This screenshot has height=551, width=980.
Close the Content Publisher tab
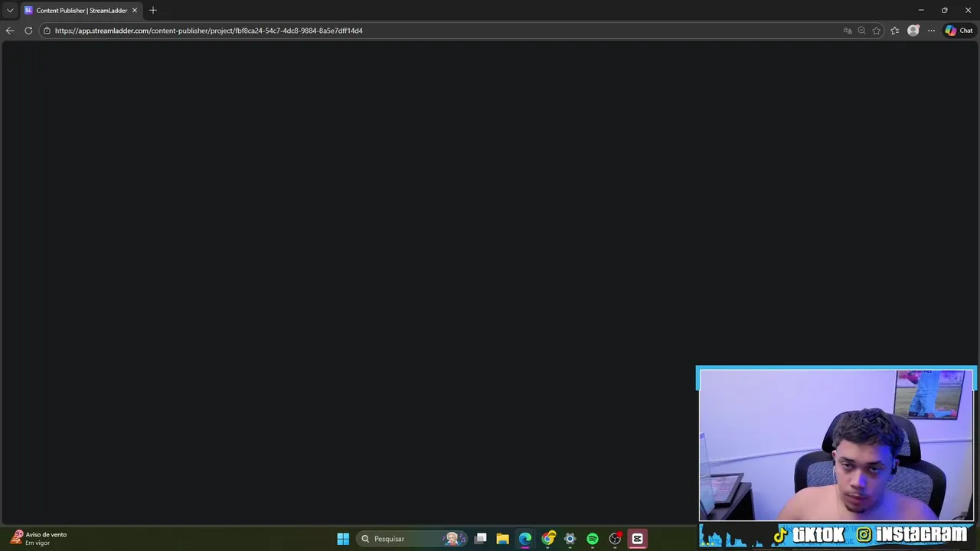(x=135, y=11)
